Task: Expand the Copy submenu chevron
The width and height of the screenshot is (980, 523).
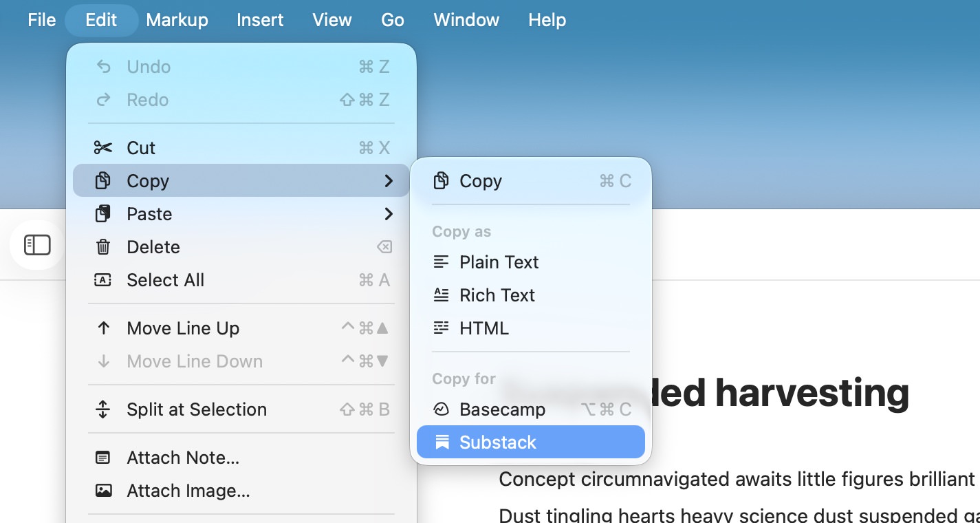Action: point(389,181)
